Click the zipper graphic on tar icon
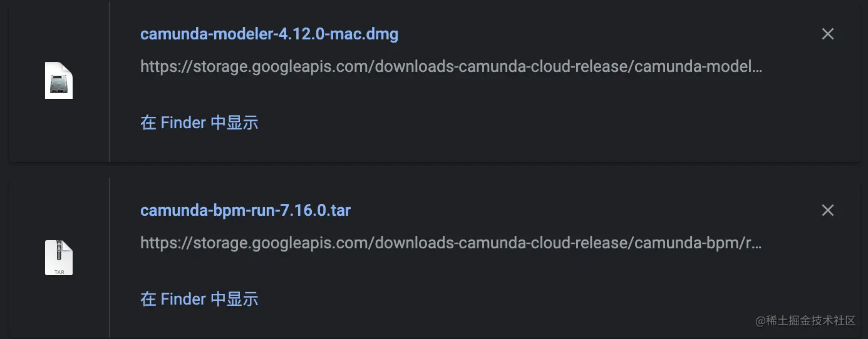 click(x=59, y=251)
